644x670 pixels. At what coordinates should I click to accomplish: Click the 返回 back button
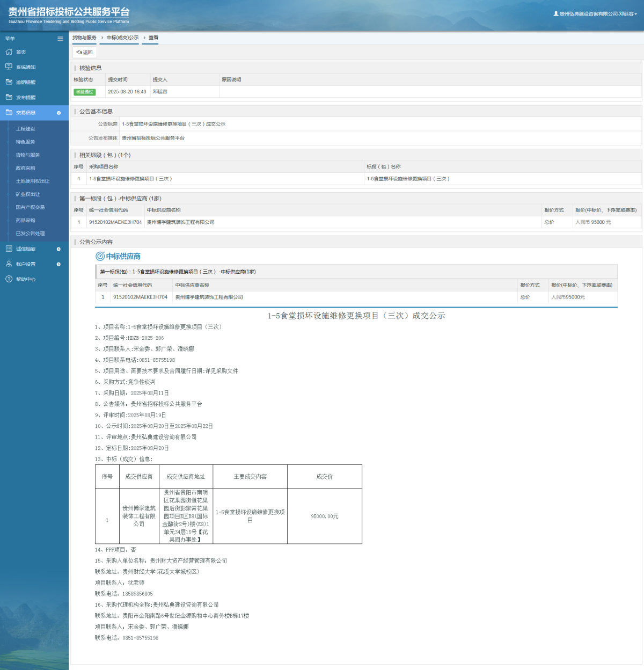click(85, 52)
